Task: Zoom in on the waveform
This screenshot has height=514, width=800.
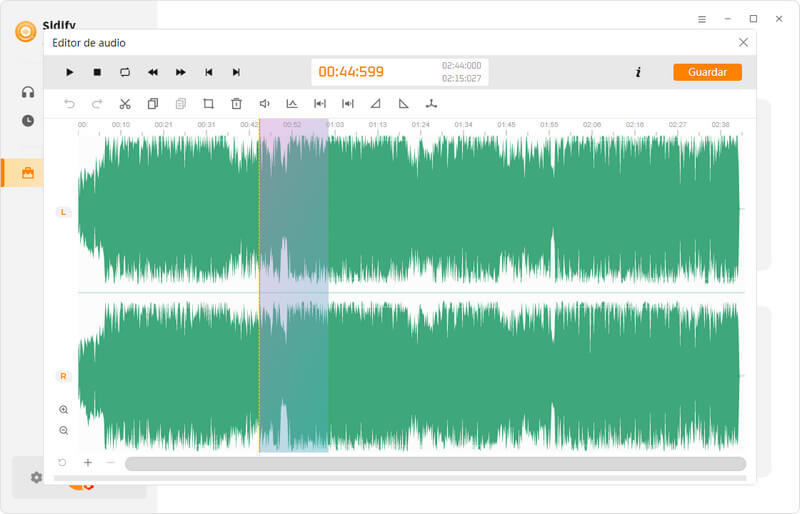Action: pos(64,410)
